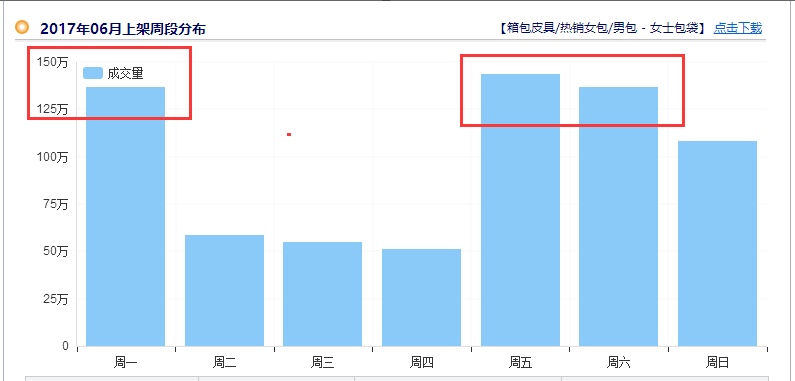The image size is (795, 381).
Task: Click the 100万 y-axis label
Action: click(x=53, y=157)
